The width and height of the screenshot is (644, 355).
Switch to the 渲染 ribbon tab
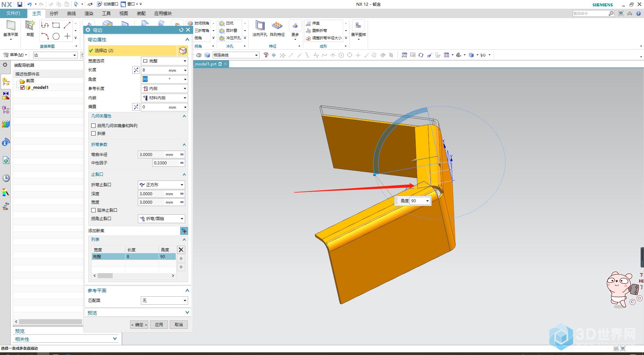[89, 13]
